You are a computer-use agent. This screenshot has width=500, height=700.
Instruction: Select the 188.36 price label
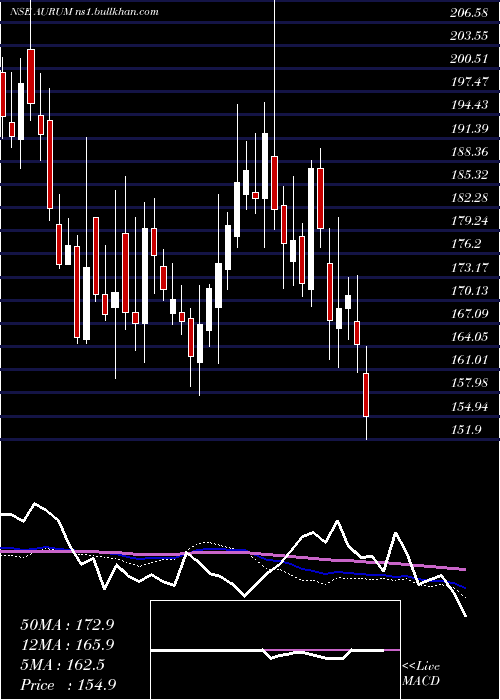pos(469,152)
